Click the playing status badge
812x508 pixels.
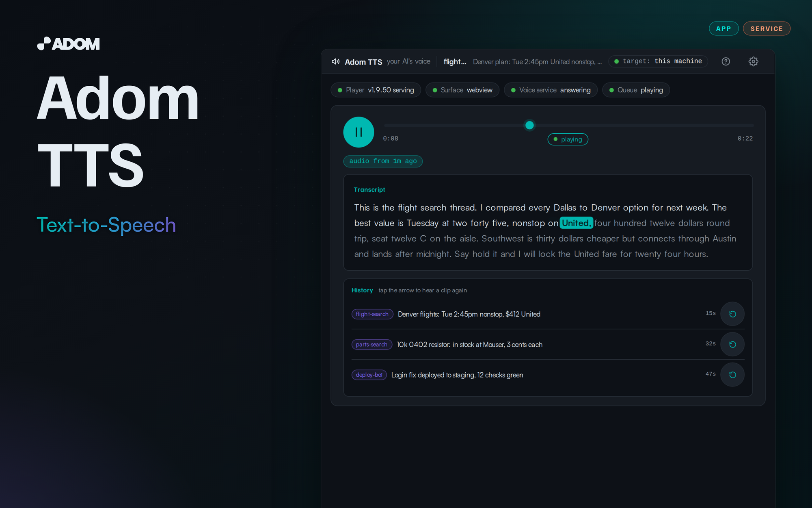click(x=568, y=139)
